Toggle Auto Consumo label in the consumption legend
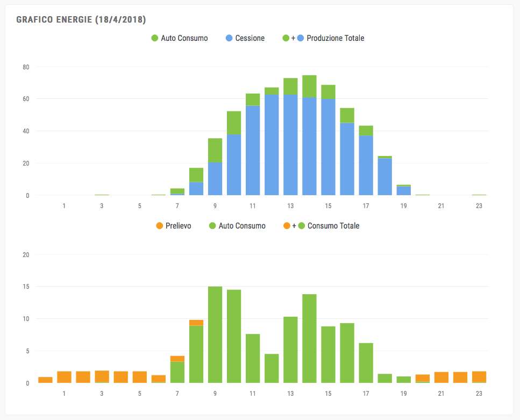The height and width of the screenshot is (420, 520). click(x=241, y=226)
